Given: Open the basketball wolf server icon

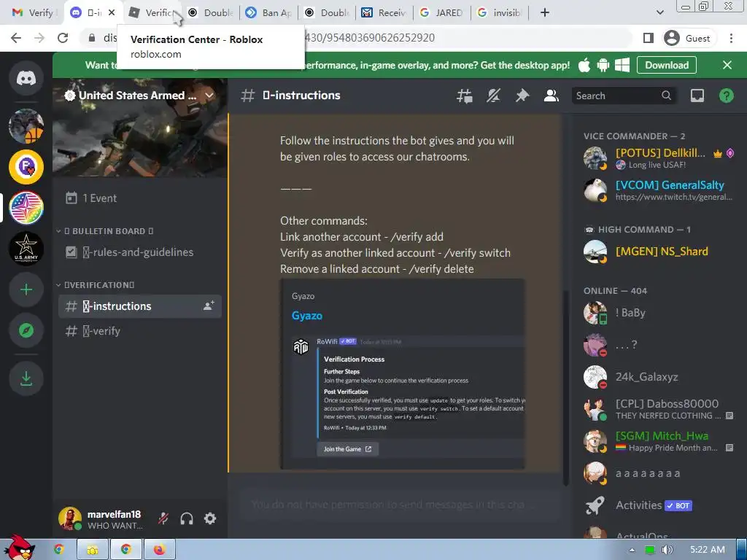Looking at the screenshot, I should click(26, 126).
